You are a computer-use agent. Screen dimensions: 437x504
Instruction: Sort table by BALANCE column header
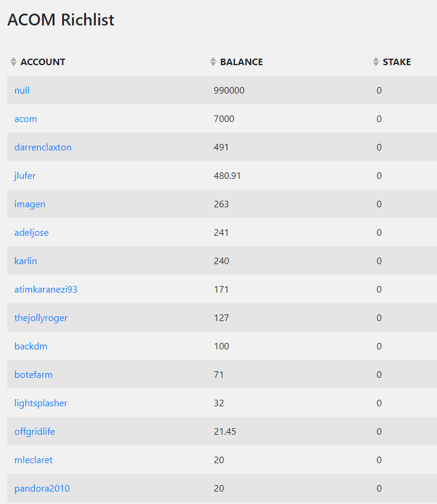[242, 62]
